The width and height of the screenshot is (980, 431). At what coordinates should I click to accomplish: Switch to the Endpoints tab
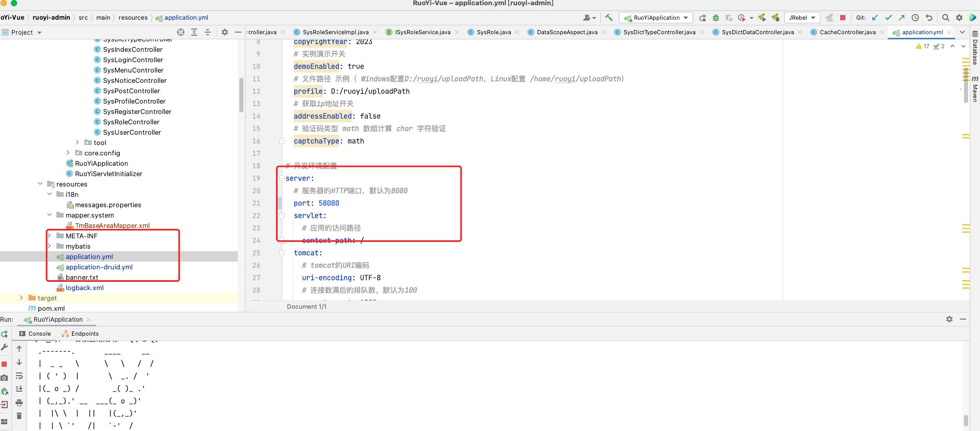click(84, 334)
